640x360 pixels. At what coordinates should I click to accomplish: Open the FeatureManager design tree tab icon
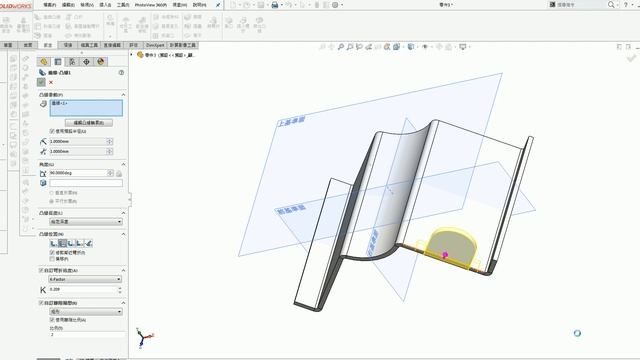click(x=44, y=62)
